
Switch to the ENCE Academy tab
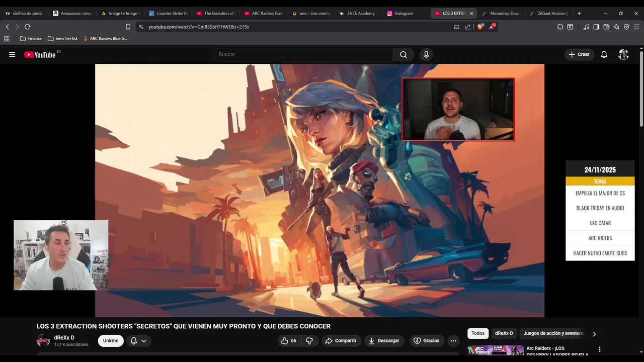pyautogui.click(x=359, y=14)
